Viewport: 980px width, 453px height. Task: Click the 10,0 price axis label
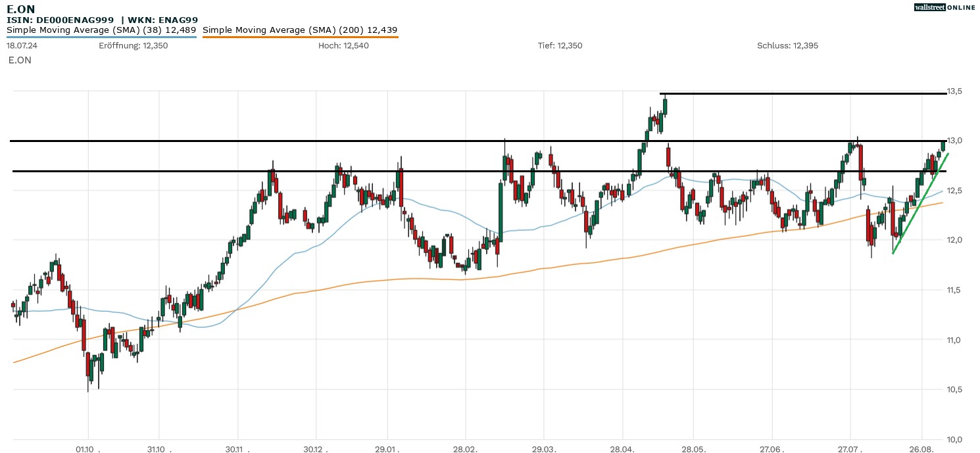(x=954, y=439)
